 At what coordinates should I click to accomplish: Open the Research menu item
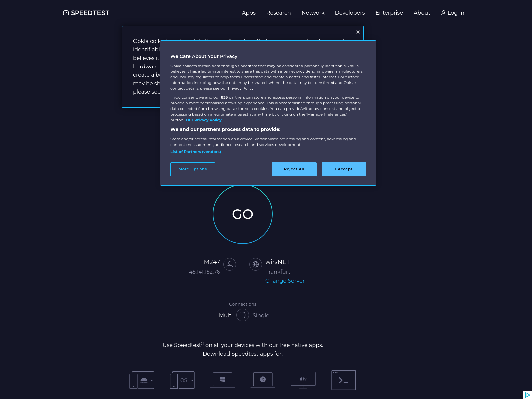(278, 13)
